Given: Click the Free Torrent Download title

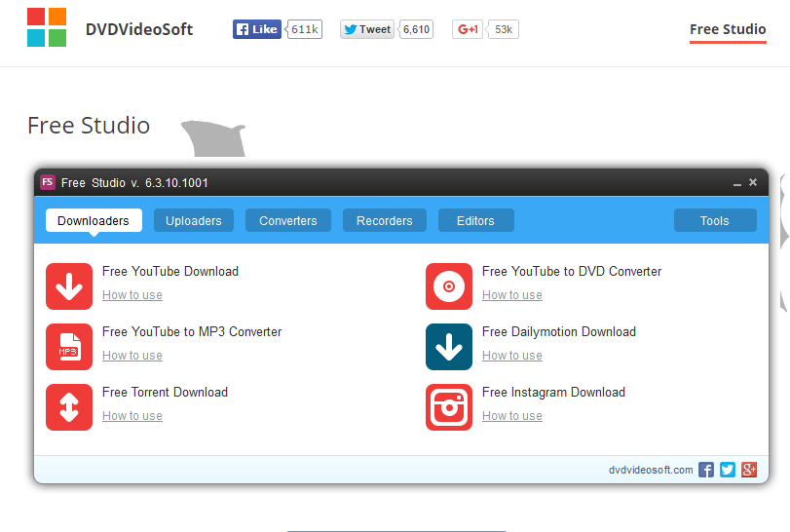Looking at the screenshot, I should [x=165, y=392].
